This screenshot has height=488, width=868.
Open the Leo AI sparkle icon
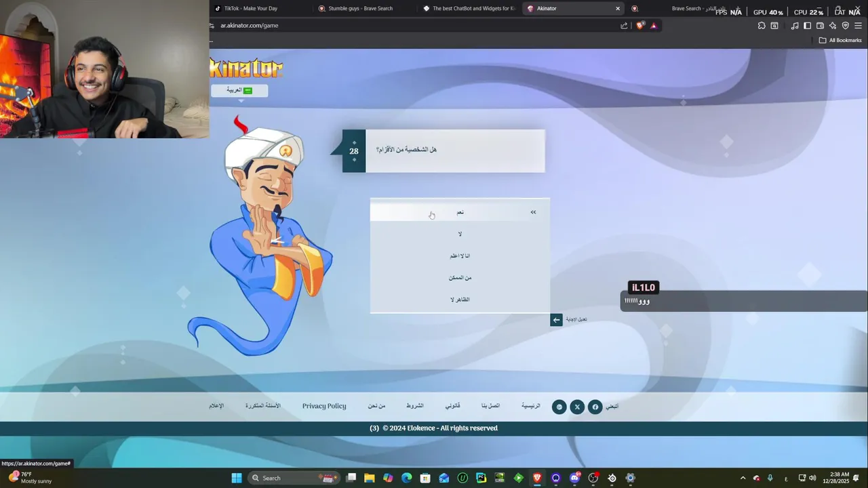click(x=833, y=26)
